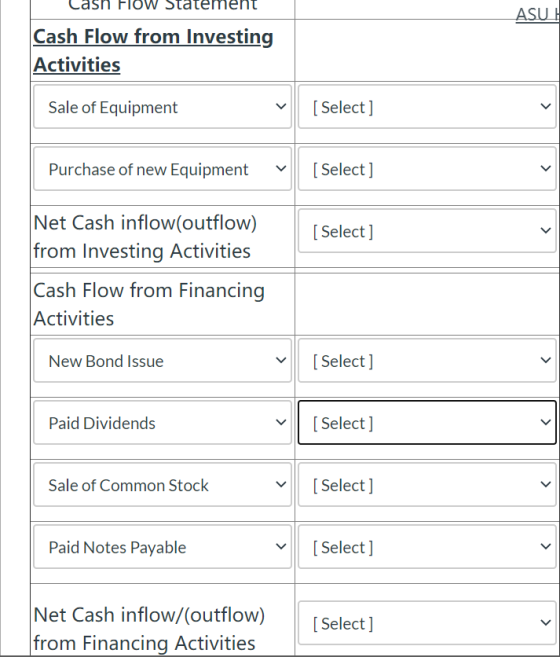Click the 'Cash Flow from Investing Activities' heading
Image resolution: width=560 pixels, height=657 pixels.
tap(153, 50)
